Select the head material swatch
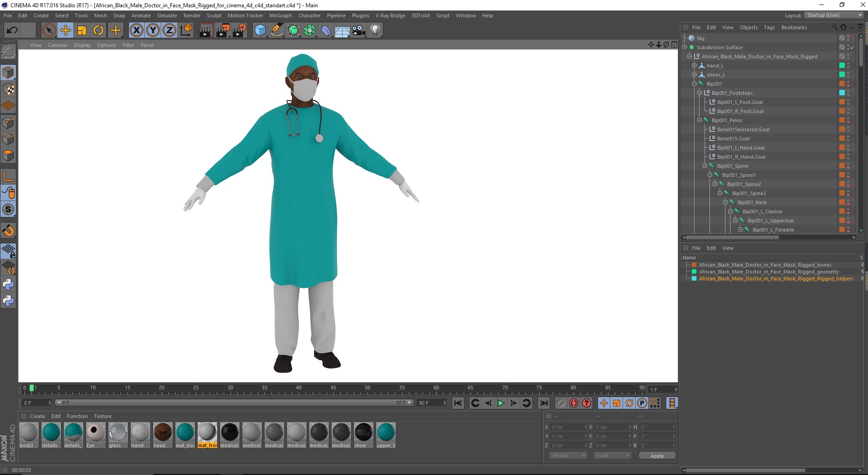 (163, 435)
